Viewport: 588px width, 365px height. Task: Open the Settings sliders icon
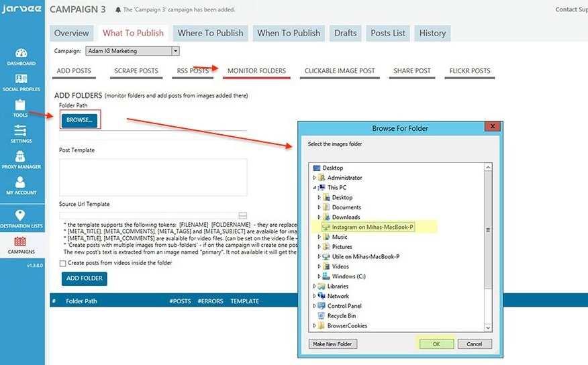20,131
